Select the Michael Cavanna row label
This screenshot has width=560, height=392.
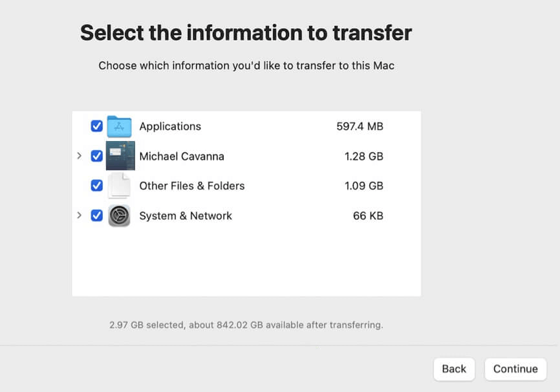(x=182, y=156)
